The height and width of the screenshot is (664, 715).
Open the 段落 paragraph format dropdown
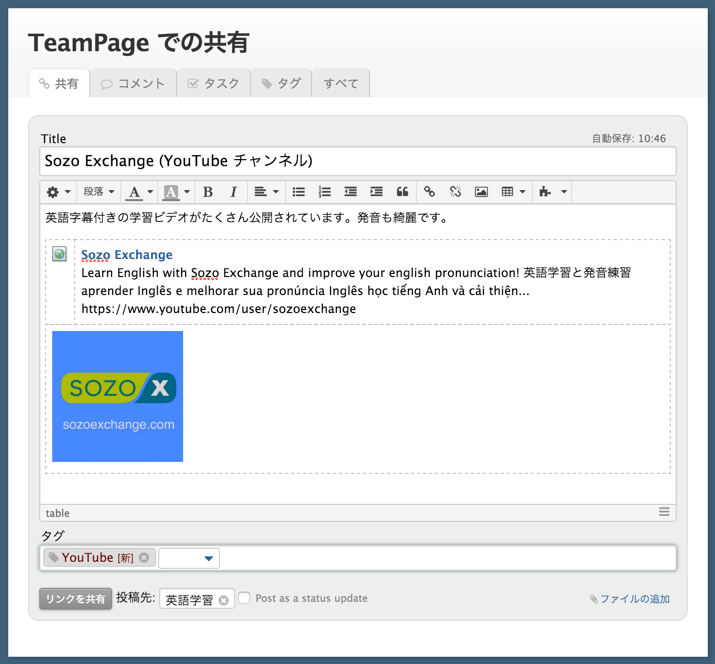point(98,192)
